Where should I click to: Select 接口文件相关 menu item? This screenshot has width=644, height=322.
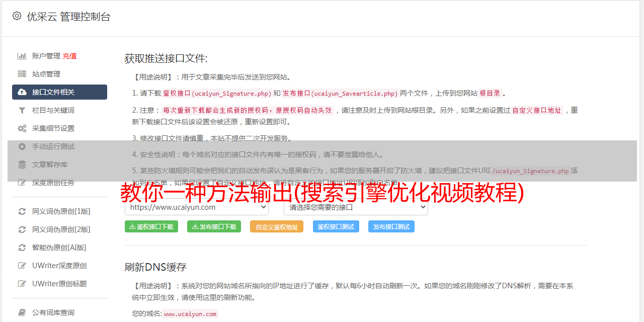coord(59,92)
